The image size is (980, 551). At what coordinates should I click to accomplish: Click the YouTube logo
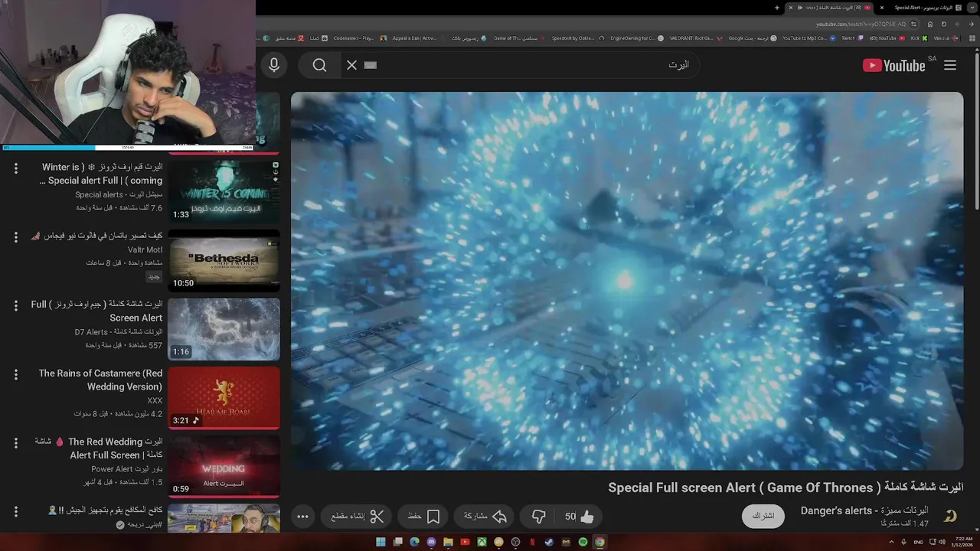coord(894,65)
